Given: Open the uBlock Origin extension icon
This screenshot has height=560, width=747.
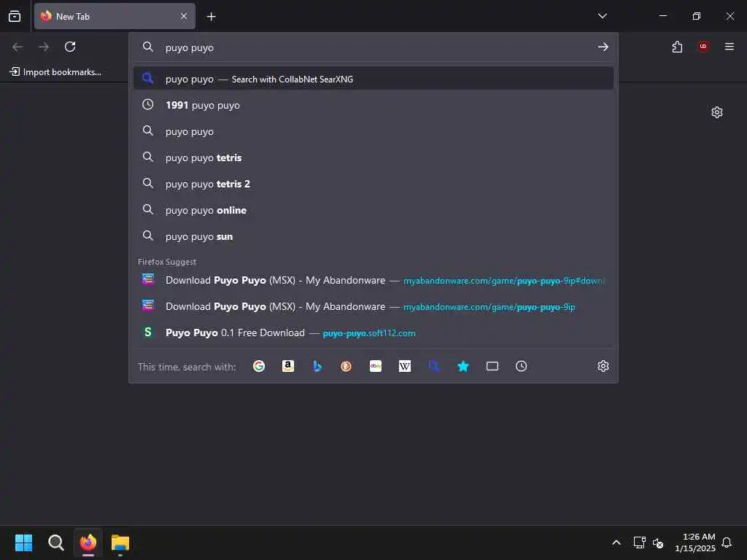Looking at the screenshot, I should click(703, 47).
